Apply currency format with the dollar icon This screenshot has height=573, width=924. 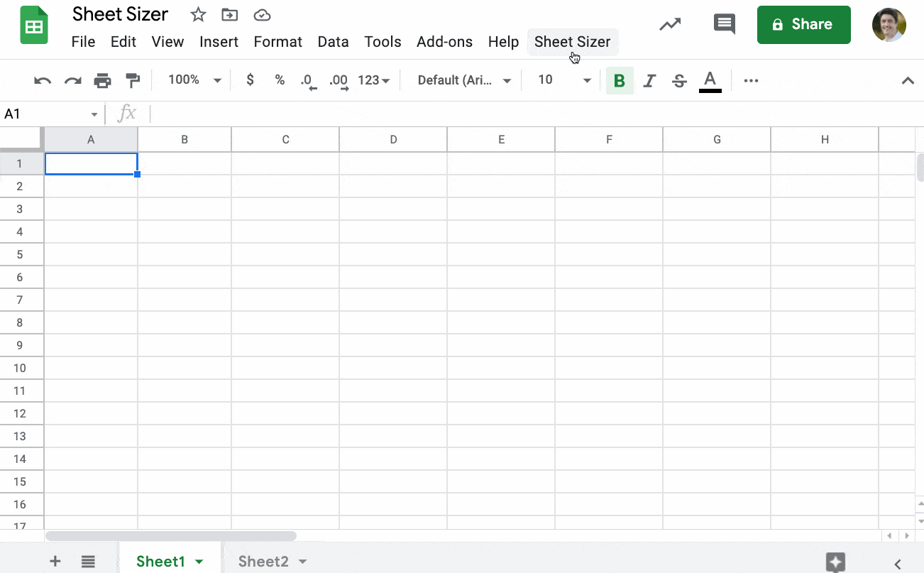pos(250,80)
